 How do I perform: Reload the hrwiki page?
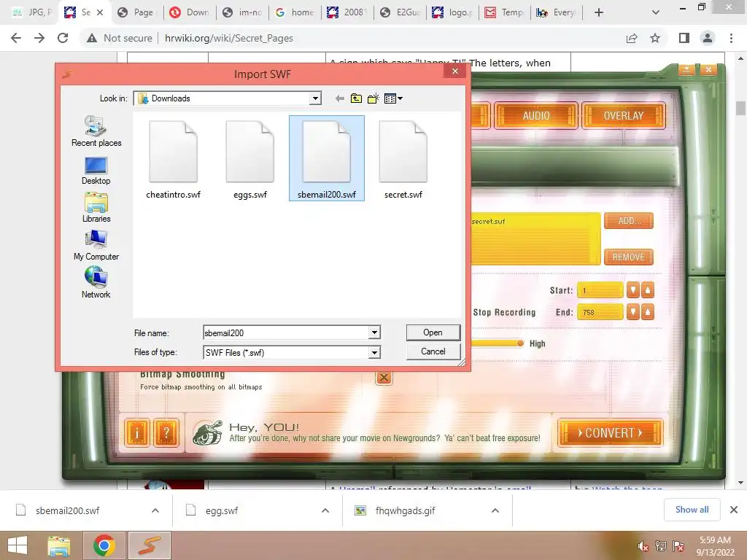[63, 38]
